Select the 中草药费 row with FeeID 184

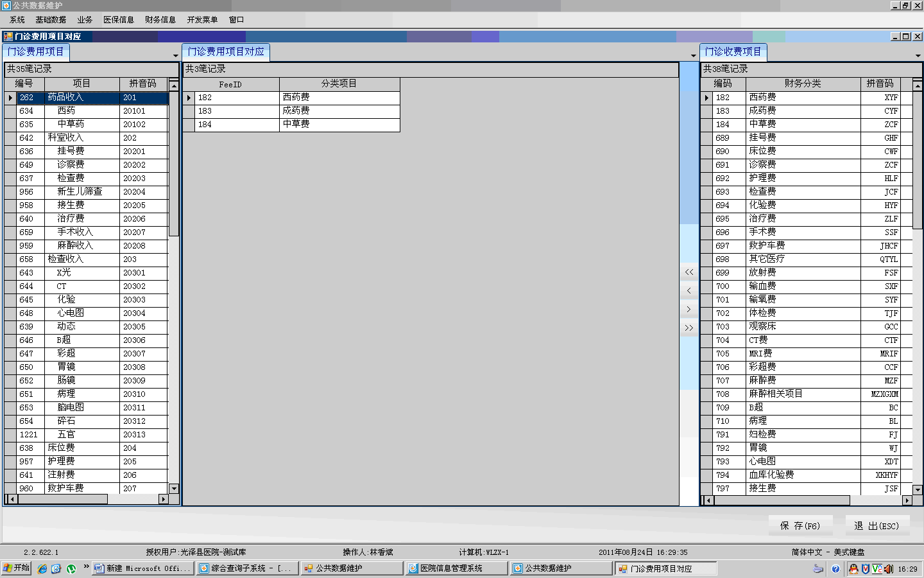(291, 125)
